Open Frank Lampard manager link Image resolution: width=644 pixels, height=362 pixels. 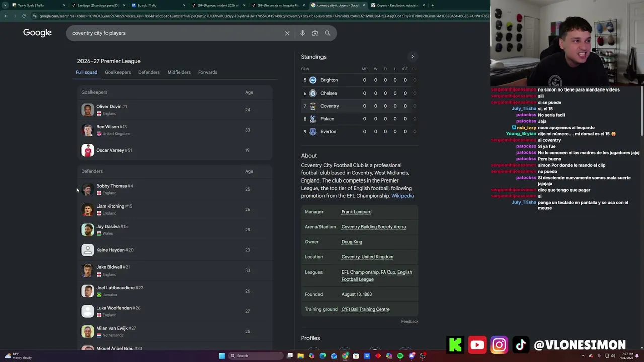tap(356, 212)
